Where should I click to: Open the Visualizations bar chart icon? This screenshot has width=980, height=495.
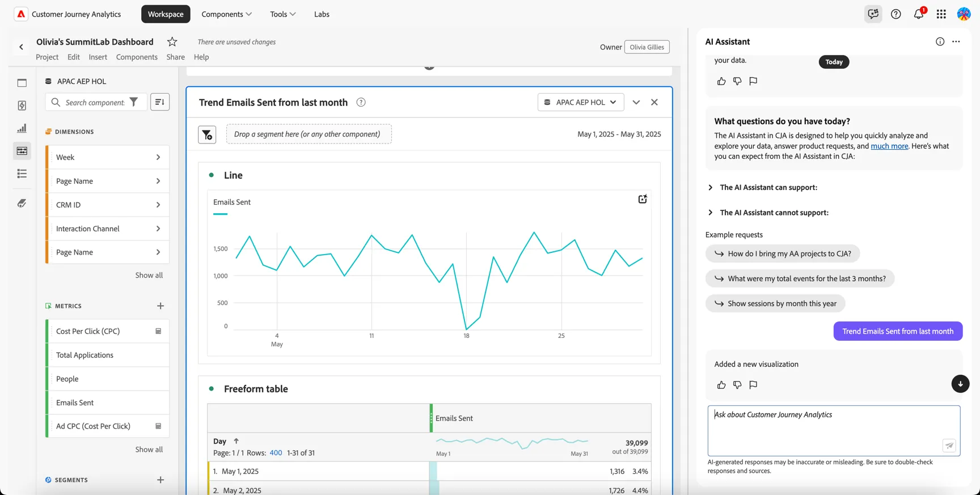coord(22,128)
